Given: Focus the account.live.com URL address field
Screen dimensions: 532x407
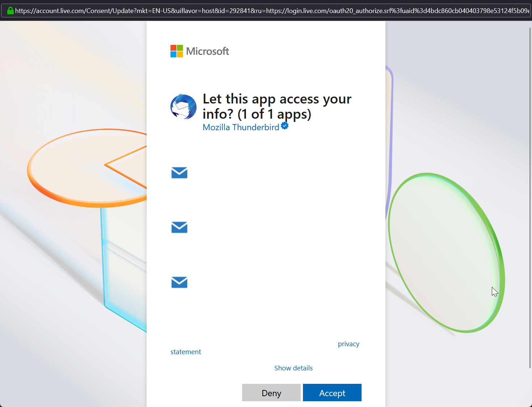Looking at the screenshot, I should pos(266,10).
